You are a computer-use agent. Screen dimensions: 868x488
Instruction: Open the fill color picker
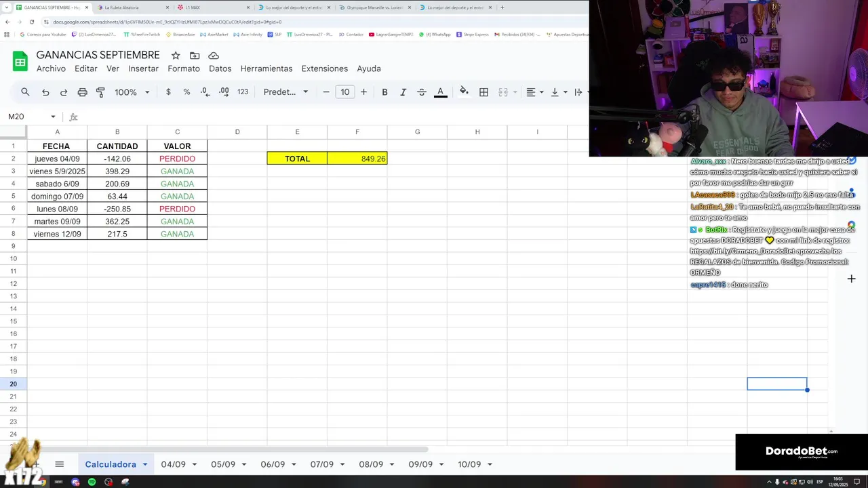pyautogui.click(x=464, y=91)
